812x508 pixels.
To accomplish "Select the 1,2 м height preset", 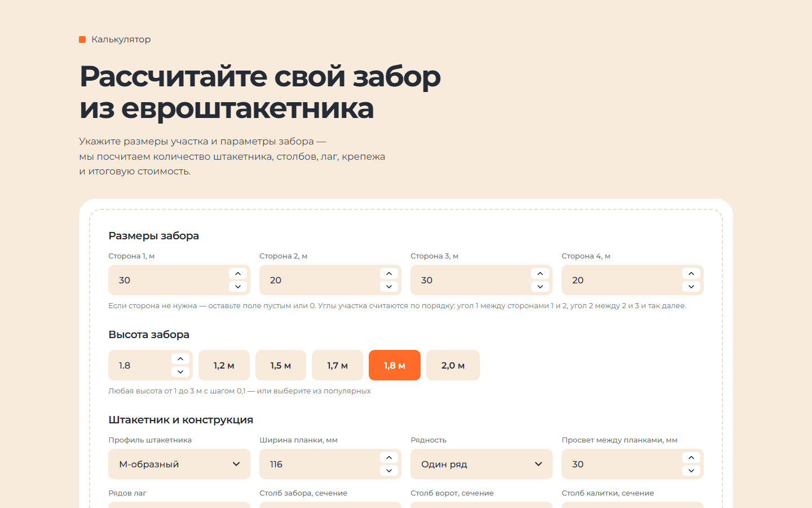I will pyautogui.click(x=224, y=365).
